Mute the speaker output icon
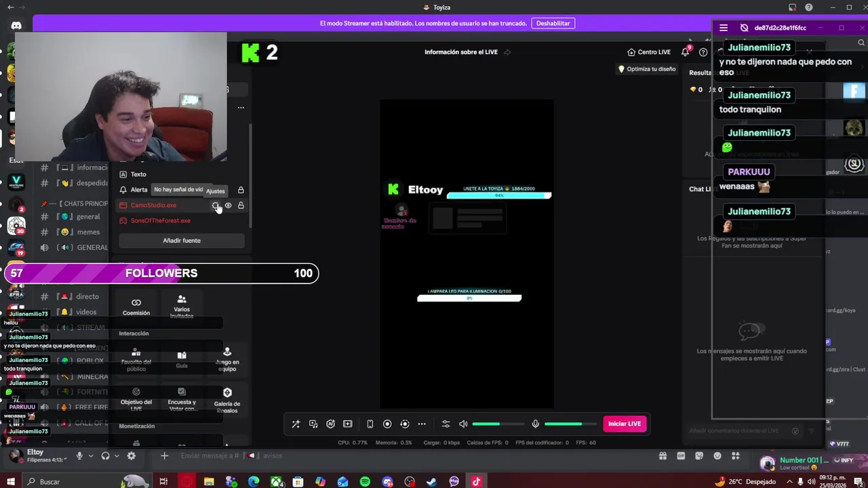The image size is (868, 488). [463, 424]
